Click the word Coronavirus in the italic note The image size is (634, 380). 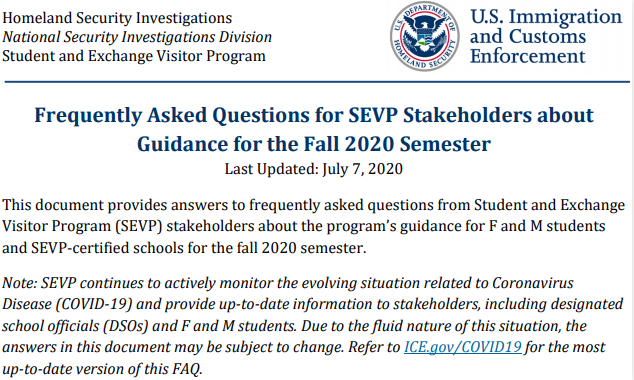point(532,283)
